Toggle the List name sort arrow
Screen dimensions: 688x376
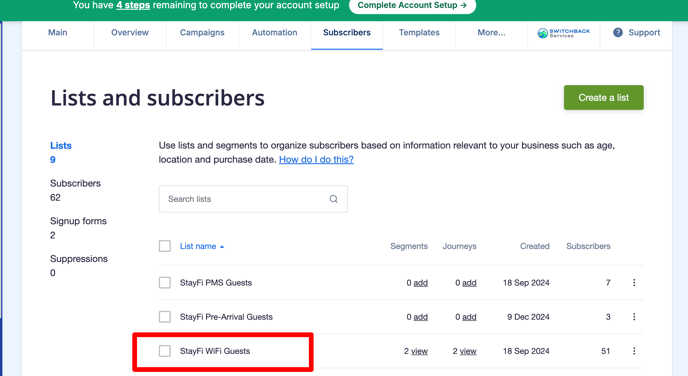click(x=222, y=247)
